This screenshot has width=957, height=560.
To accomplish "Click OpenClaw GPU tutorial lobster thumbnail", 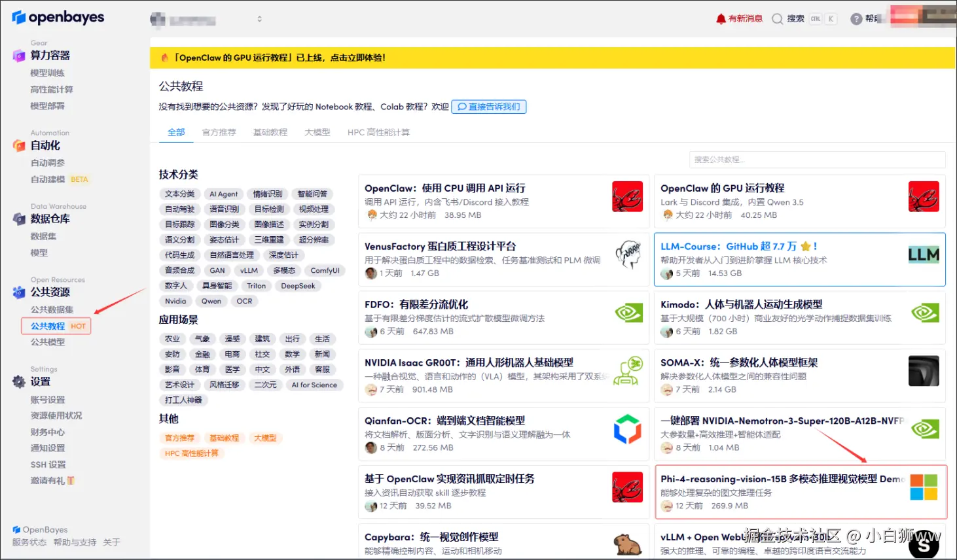I will click(924, 197).
